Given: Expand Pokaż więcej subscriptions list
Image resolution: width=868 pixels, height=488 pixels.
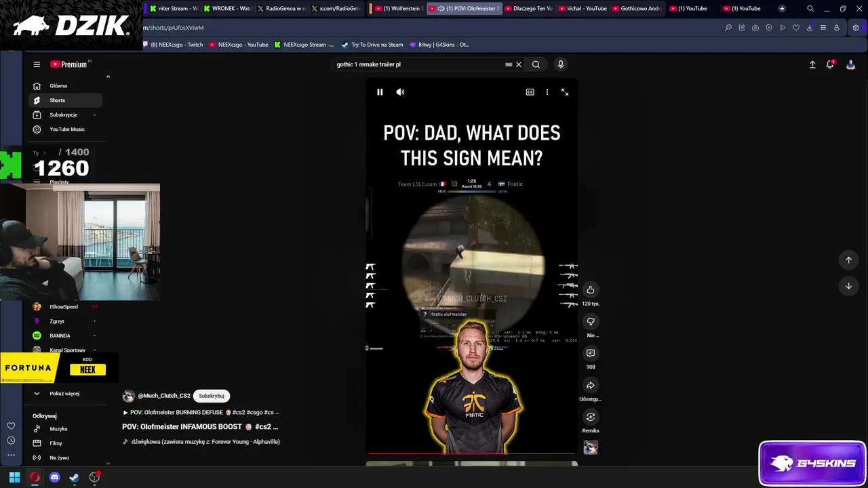Looking at the screenshot, I should [65, 394].
